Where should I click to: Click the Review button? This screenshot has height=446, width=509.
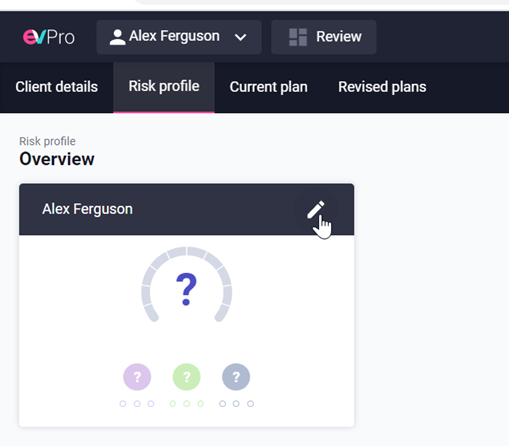point(324,37)
